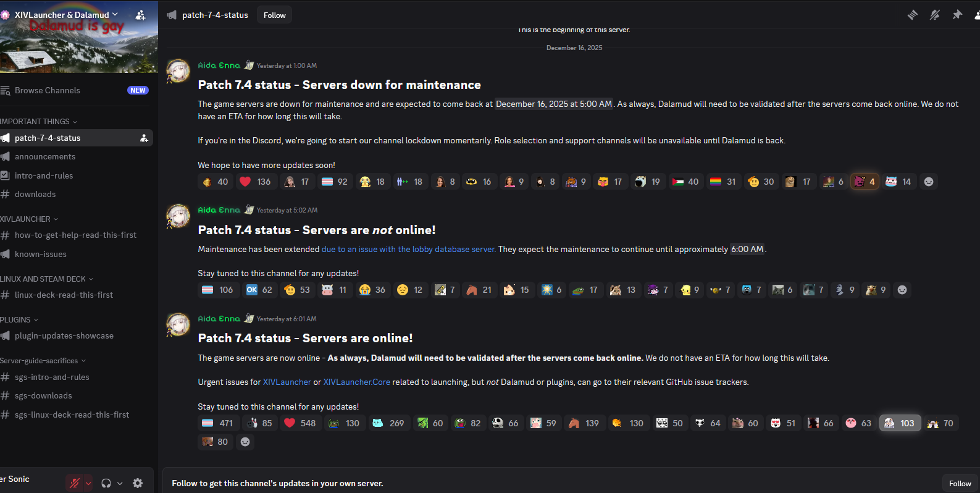980x493 pixels.
Task: Open Aida Enna's avatar on the 1:00 AM message
Action: coord(178,71)
